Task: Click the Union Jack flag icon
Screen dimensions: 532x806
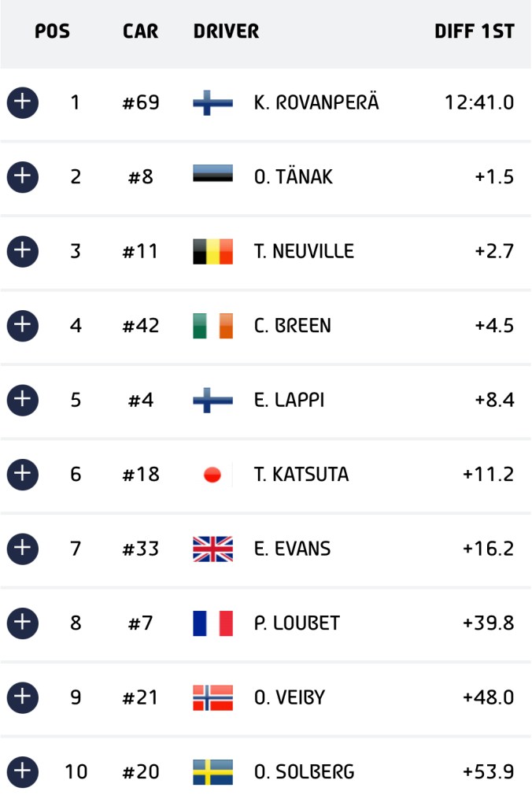Action: click(212, 549)
